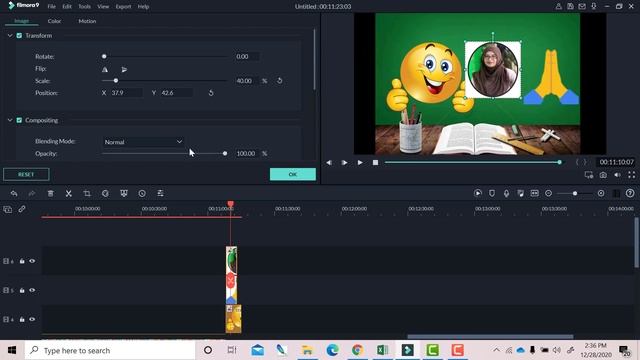This screenshot has width=640, height=360.
Task: Take a snapshot with the camera icon
Action: 603,175
